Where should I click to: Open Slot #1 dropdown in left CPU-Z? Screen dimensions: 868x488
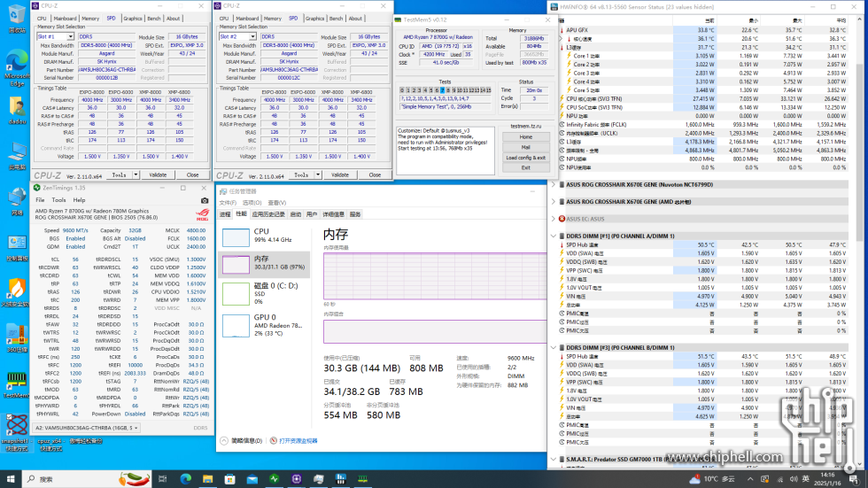pyautogui.click(x=70, y=36)
